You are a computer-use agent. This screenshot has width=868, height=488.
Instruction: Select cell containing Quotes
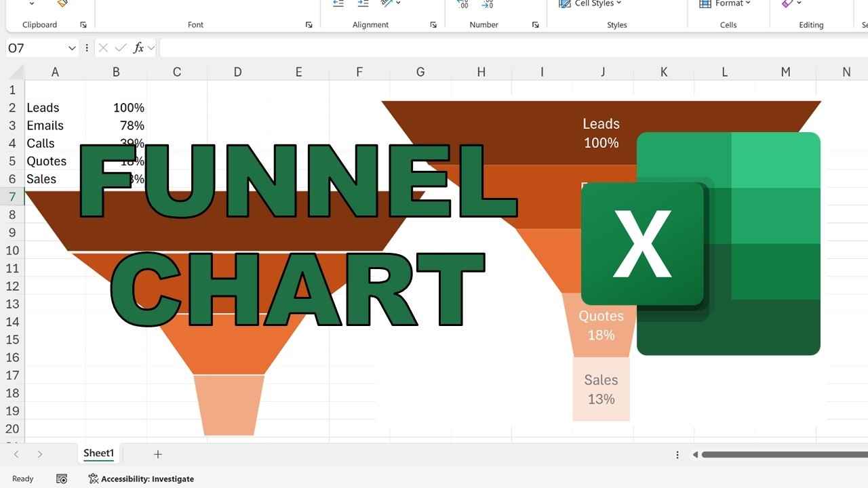(x=55, y=161)
